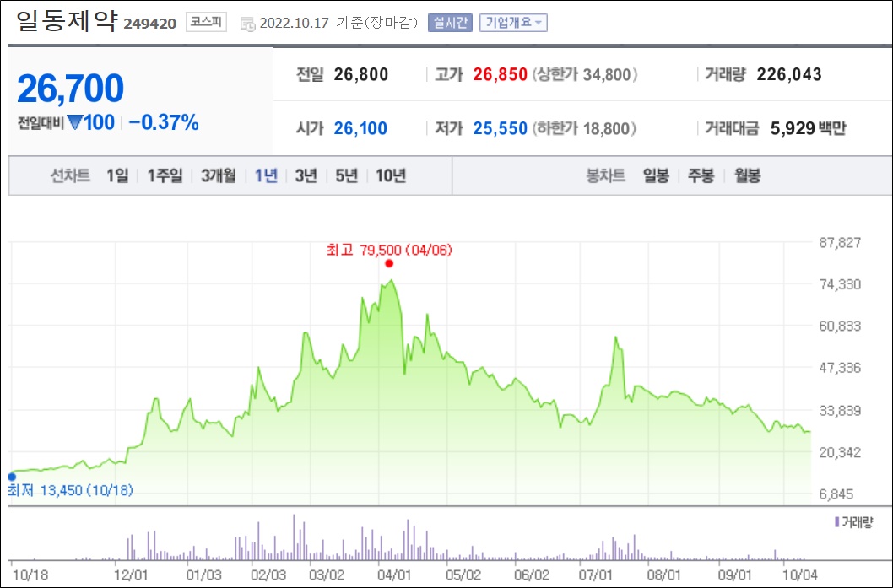Image resolution: width=893 pixels, height=588 pixels.
Task: Click the 실시간 button
Action: (450, 23)
